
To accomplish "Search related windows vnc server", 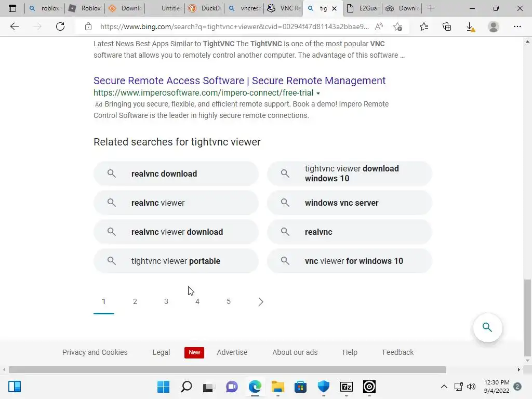I will (350, 203).
